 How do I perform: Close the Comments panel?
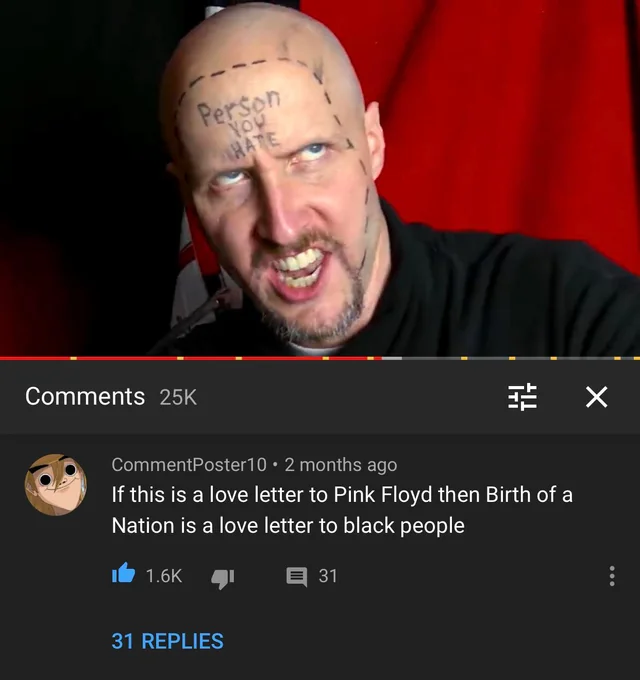597,397
